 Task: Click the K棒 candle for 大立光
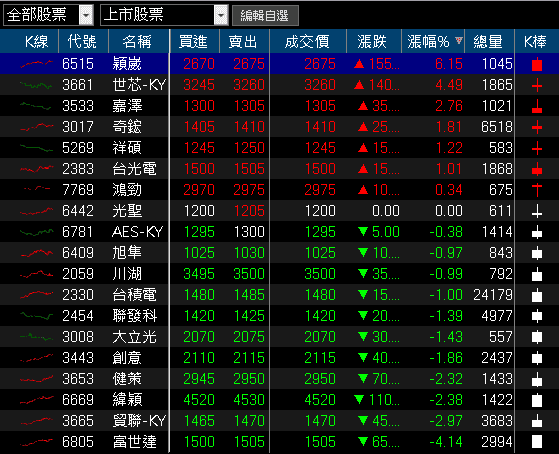[x=537, y=337]
